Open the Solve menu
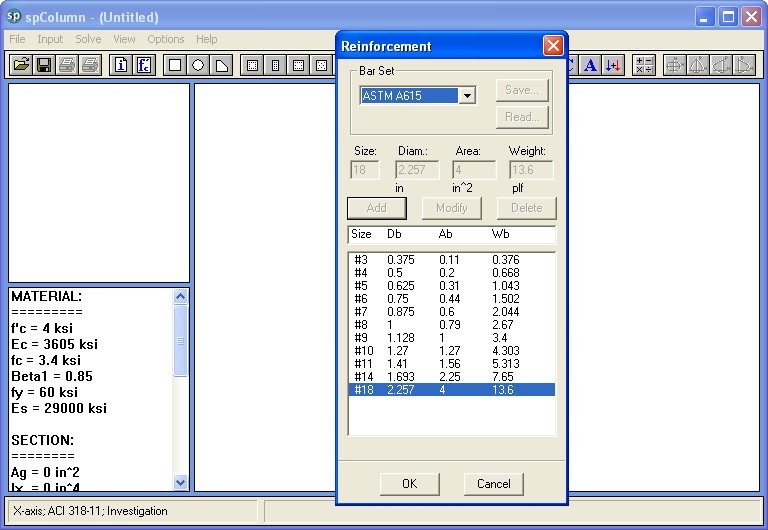The width and height of the screenshot is (768, 530). [x=88, y=39]
